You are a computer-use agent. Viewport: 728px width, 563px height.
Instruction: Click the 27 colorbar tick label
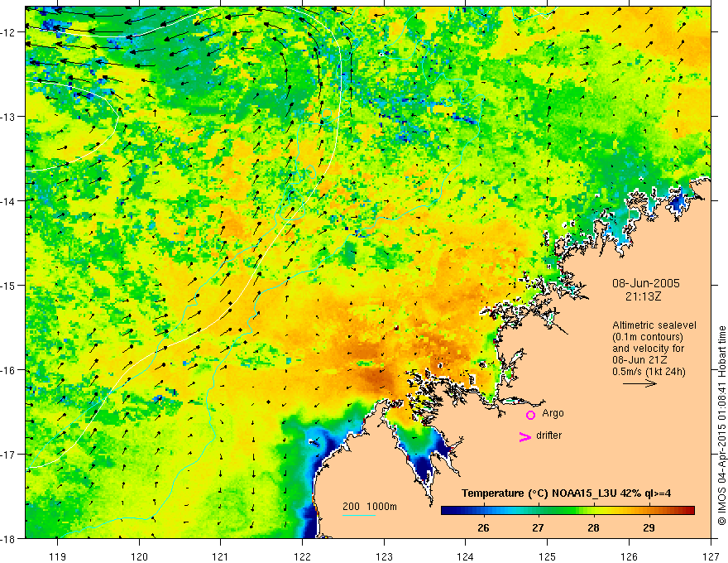click(538, 527)
